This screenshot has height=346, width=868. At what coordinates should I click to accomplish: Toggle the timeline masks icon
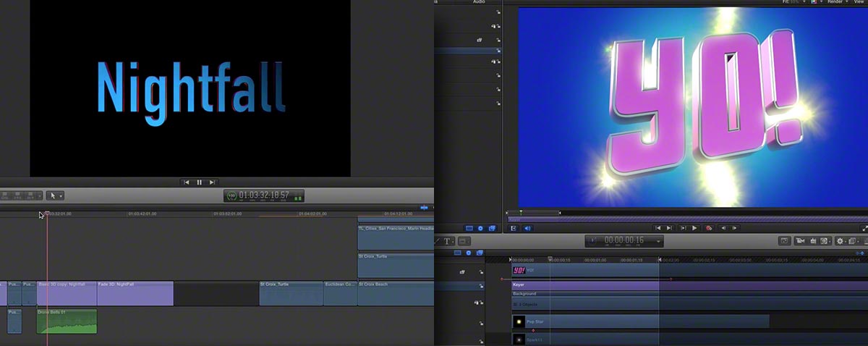(480, 253)
